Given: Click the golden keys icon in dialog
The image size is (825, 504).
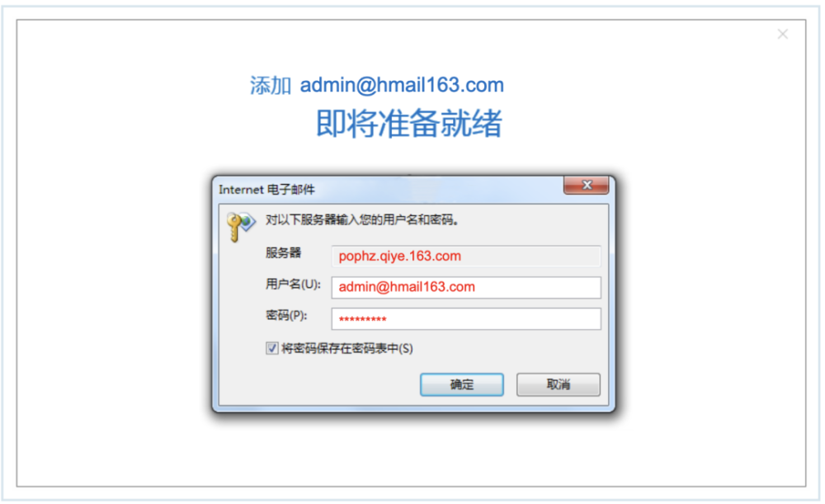Looking at the screenshot, I should coord(241,226).
